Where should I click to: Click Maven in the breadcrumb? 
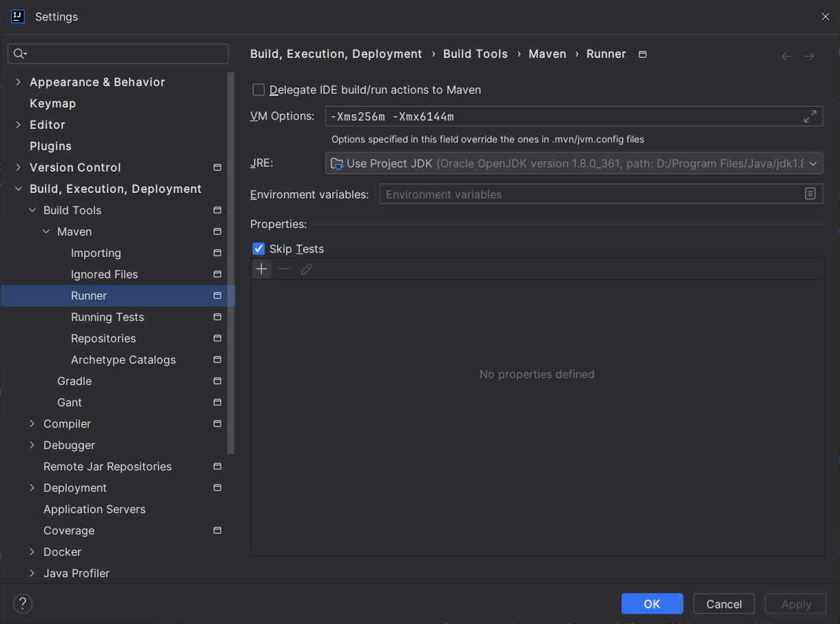click(x=547, y=54)
